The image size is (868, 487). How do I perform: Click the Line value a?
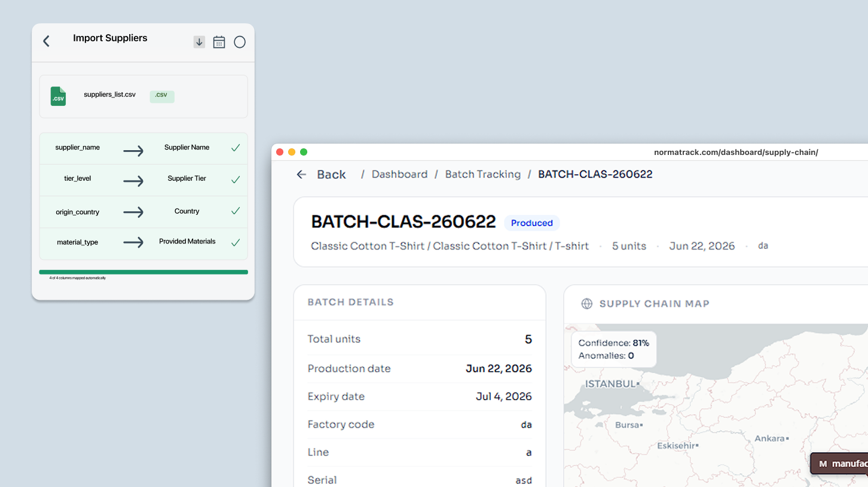(528, 453)
